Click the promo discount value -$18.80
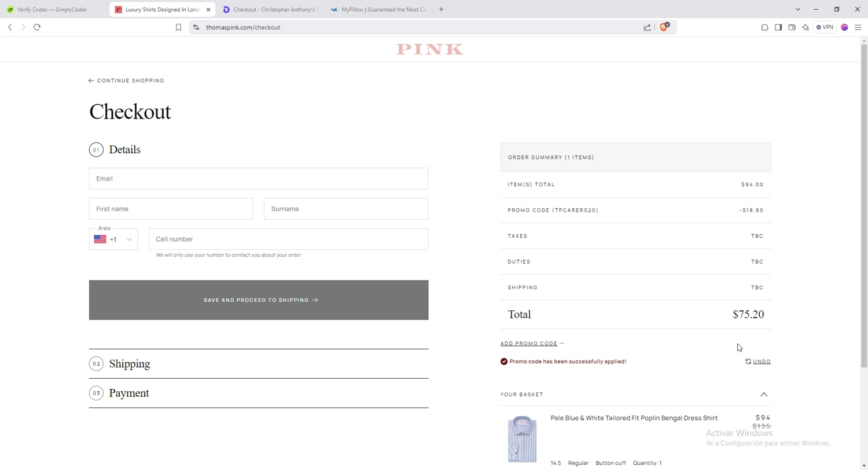This screenshot has height=470, width=868. click(751, 210)
